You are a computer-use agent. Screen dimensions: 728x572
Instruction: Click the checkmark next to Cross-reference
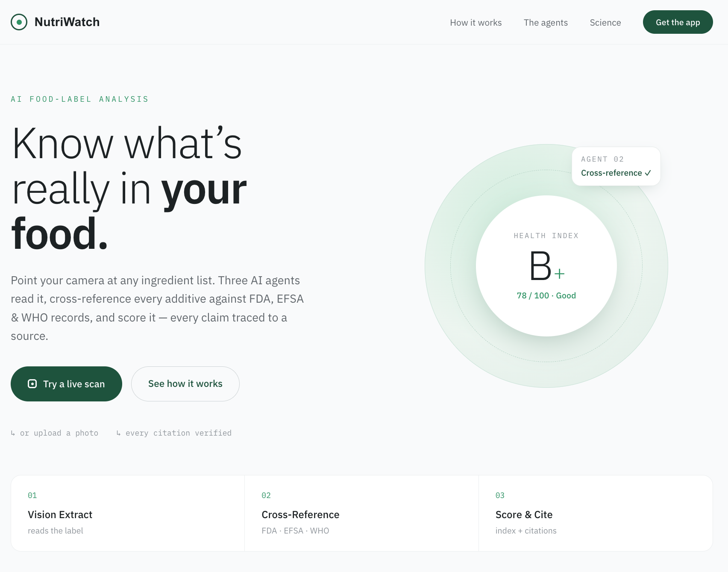648,173
